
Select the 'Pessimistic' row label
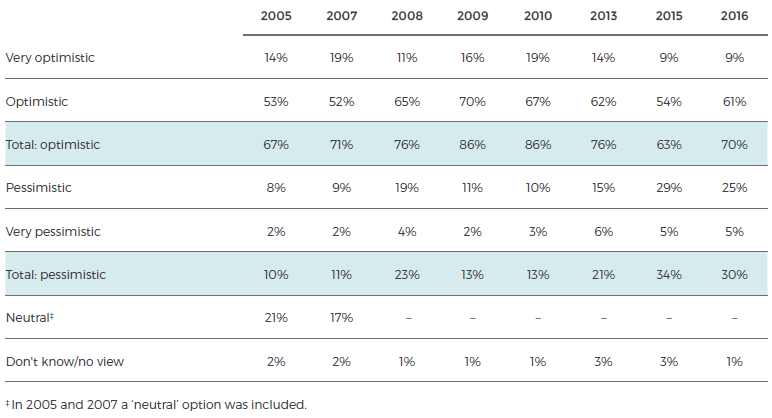pos(38,188)
